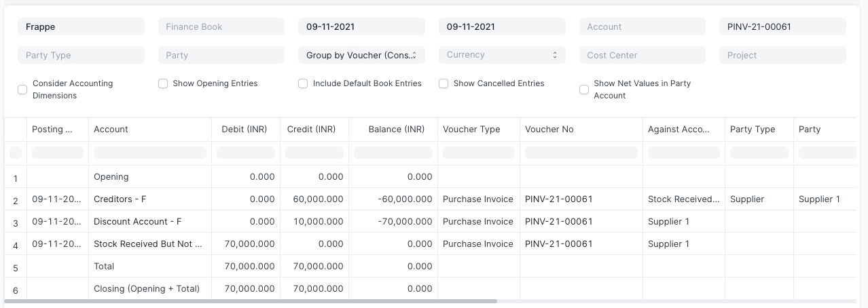868x308 pixels.
Task: Click the Voucher Type column header
Action: pyautogui.click(x=471, y=129)
